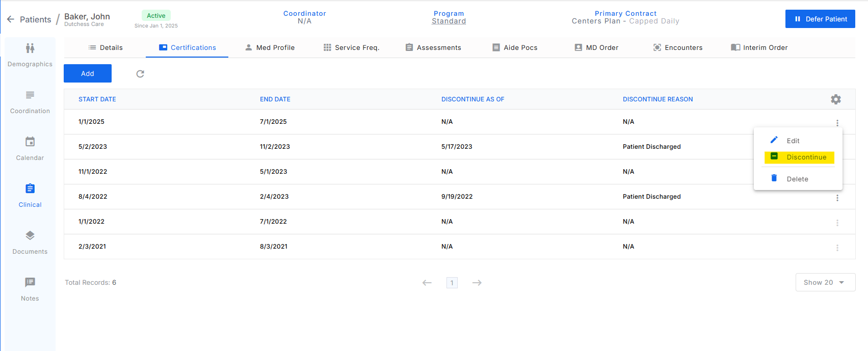Go to previous page arrow
This screenshot has width=868, height=351.
point(427,283)
